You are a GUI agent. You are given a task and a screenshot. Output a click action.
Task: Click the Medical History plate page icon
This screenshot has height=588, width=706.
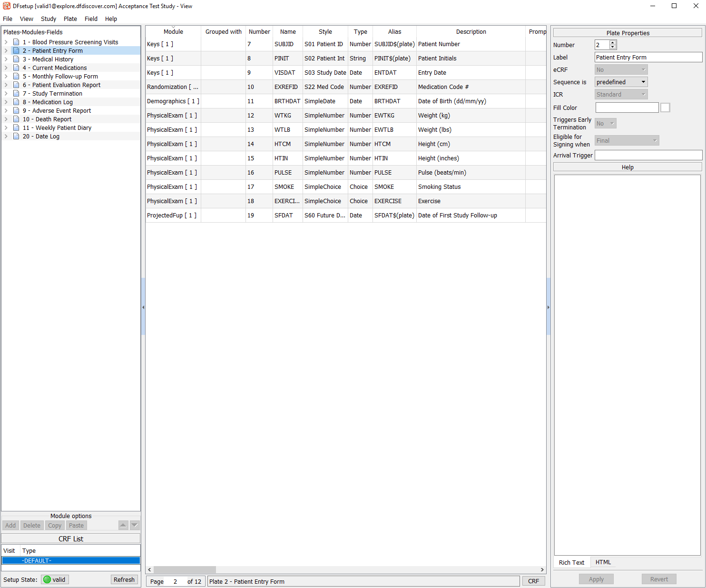[x=16, y=59]
